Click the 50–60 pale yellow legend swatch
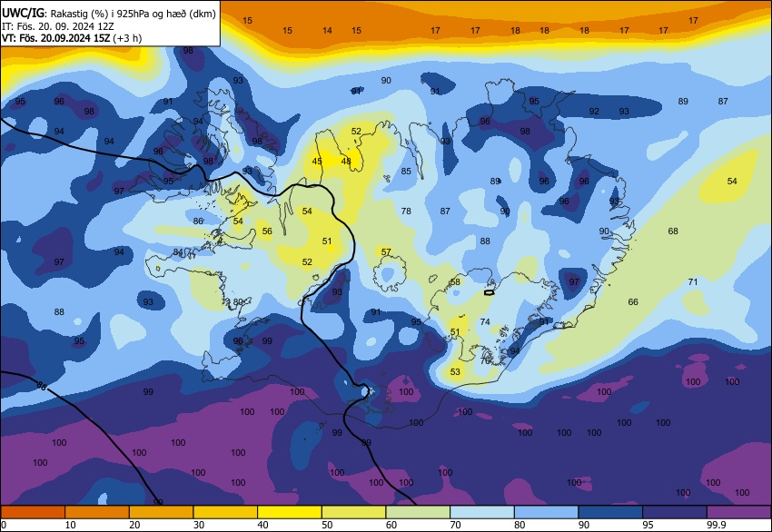Screen dimensions: 772x532 [354, 512]
